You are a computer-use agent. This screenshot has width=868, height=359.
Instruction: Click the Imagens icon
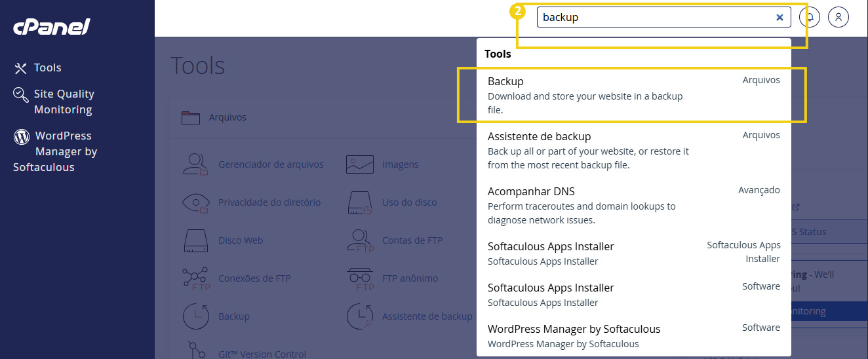pyautogui.click(x=359, y=164)
